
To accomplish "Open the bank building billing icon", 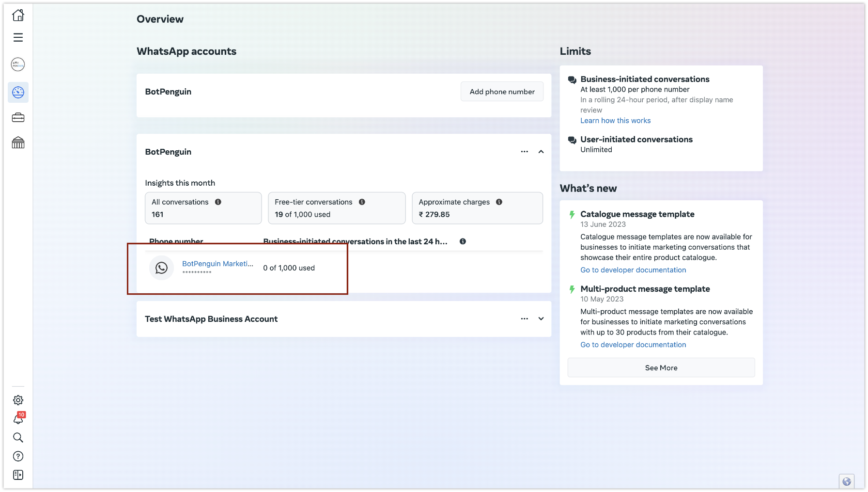I will 18,143.
